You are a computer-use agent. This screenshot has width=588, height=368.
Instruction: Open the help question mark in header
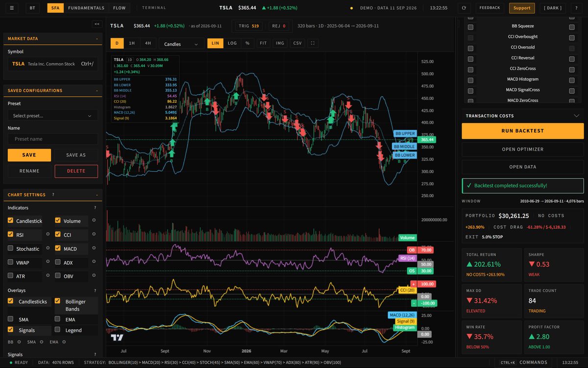point(575,8)
